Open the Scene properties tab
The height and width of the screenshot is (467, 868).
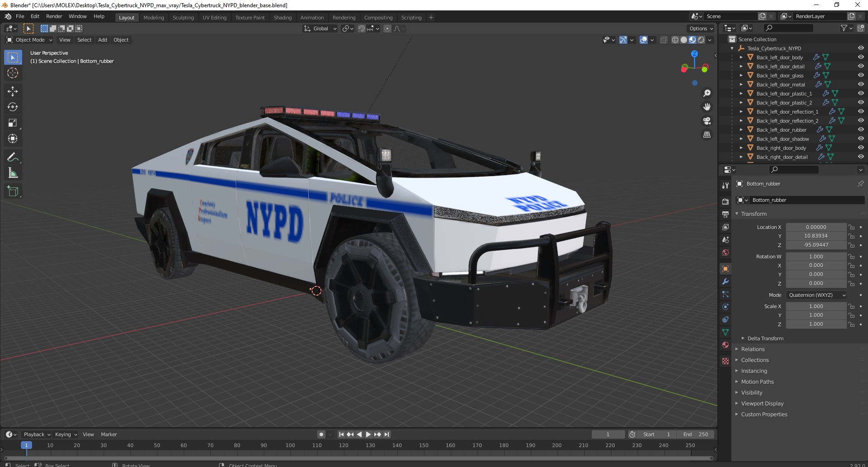click(x=725, y=239)
